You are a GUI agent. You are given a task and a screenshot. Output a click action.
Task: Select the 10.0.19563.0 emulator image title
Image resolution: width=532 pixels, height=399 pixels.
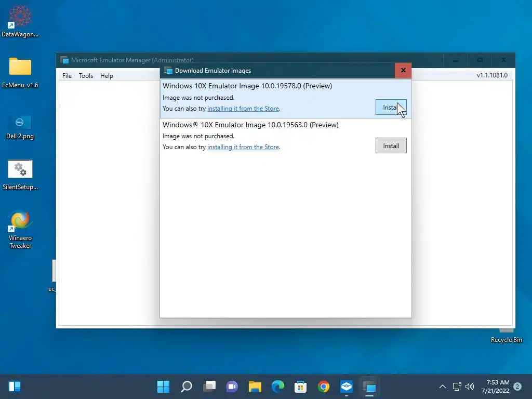tap(250, 125)
